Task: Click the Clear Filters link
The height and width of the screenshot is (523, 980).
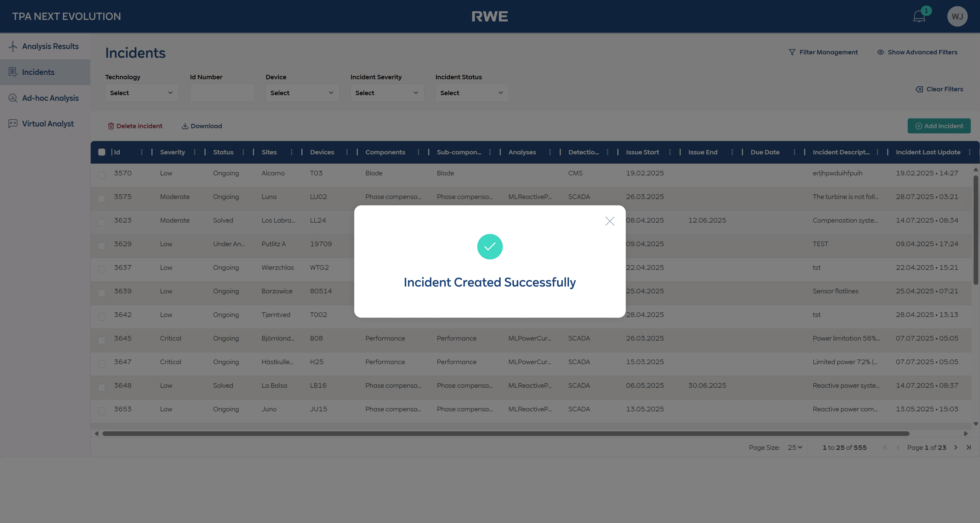Action: click(x=939, y=89)
